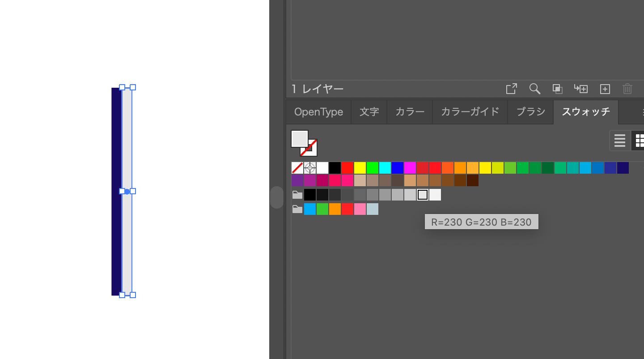Click the "1 レイヤー" layer count text
644x359 pixels.
tap(318, 89)
